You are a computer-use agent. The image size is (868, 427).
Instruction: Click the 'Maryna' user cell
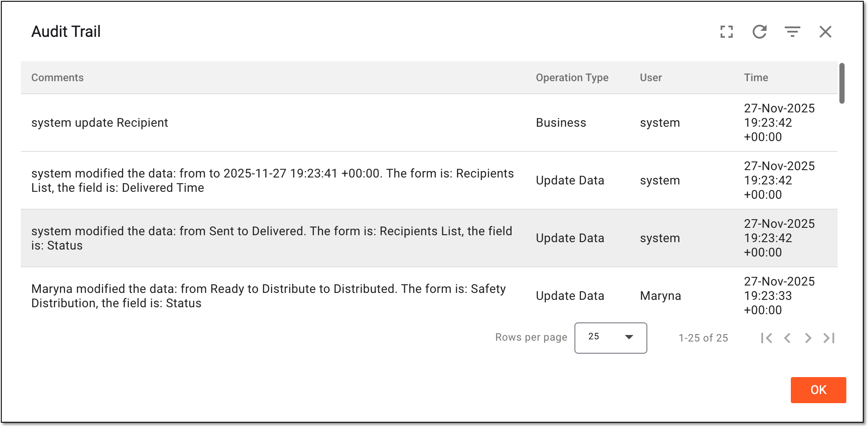click(660, 296)
